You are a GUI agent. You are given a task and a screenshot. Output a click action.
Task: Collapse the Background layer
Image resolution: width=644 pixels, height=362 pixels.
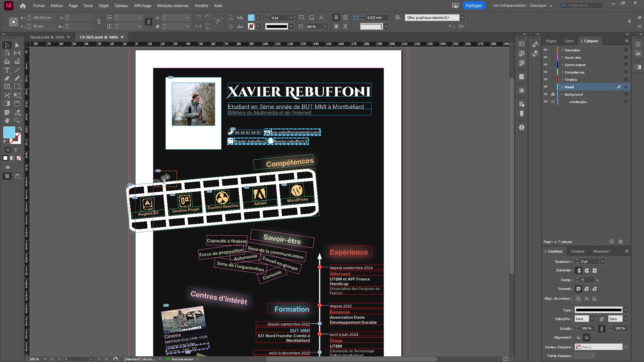[x=562, y=94]
